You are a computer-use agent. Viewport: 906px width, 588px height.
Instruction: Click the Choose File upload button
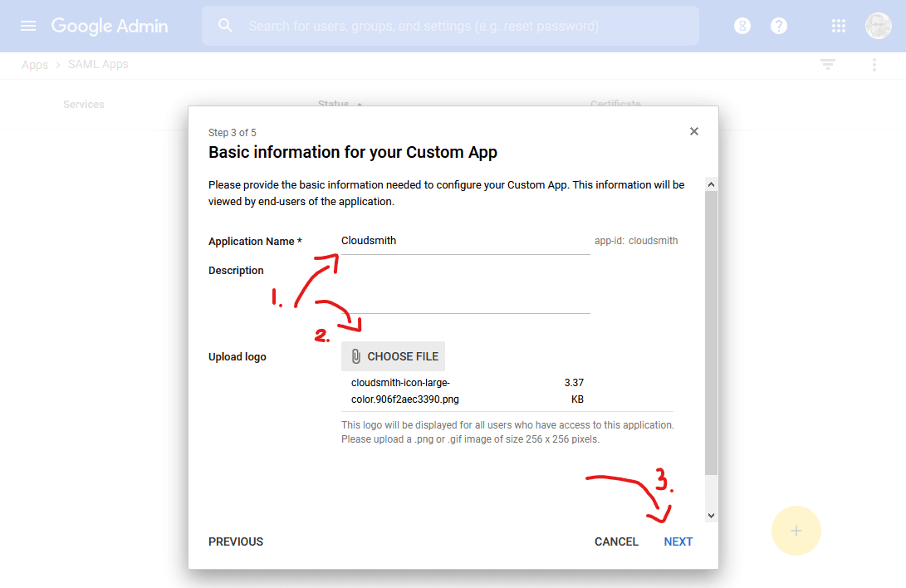pos(393,356)
